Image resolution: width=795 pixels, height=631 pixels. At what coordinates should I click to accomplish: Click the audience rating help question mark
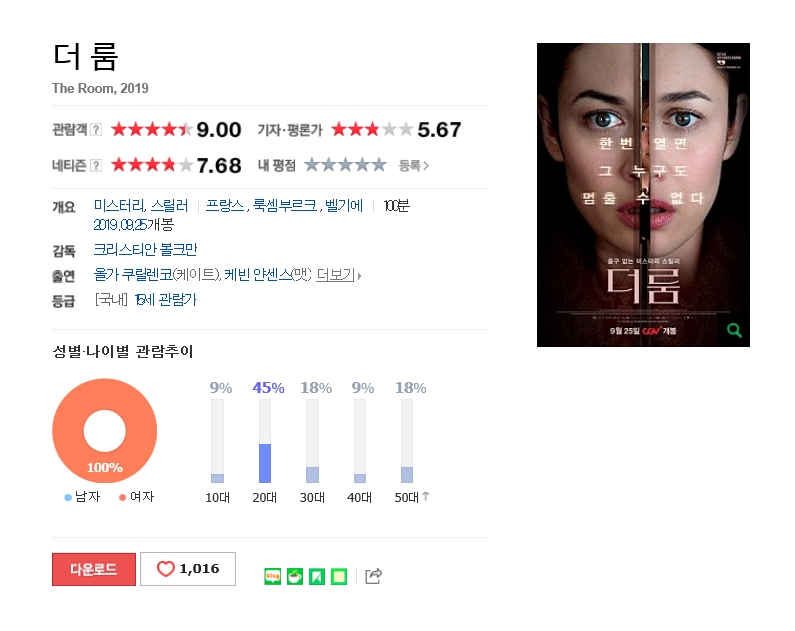(x=96, y=130)
